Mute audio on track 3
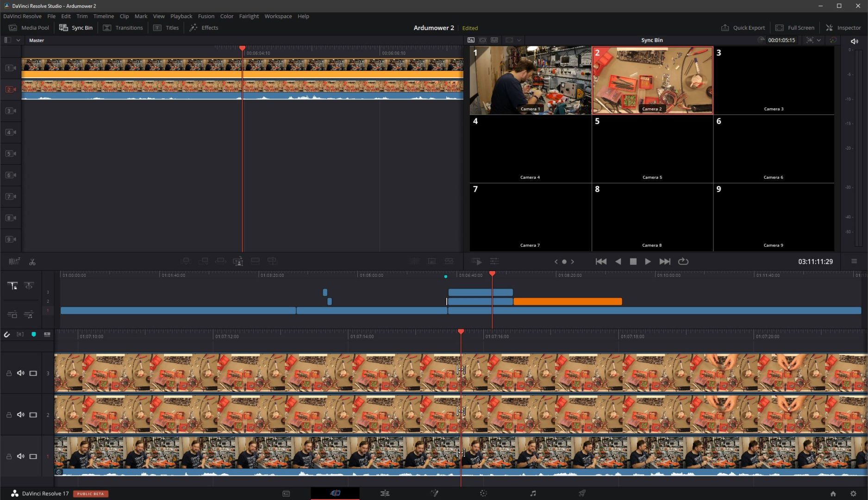The image size is (868, 500). (x=20, y=373)
